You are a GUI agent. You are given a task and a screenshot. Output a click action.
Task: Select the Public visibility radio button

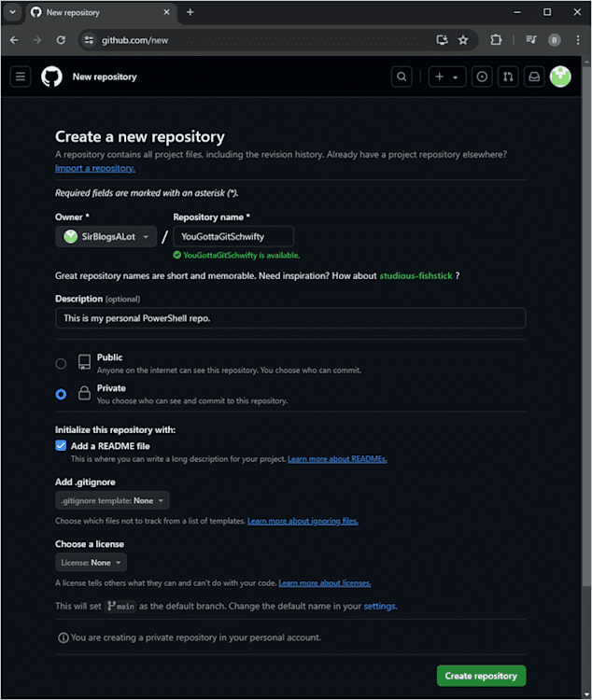click(x=61, y=364)
